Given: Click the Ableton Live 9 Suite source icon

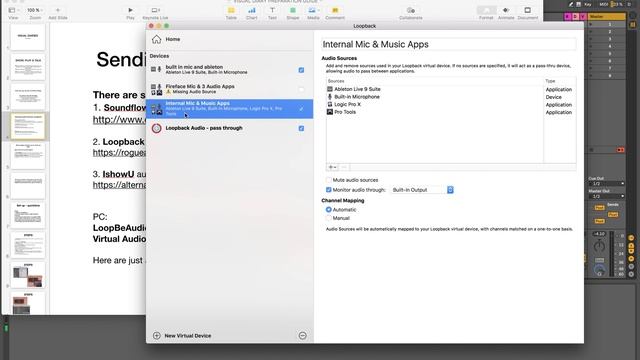Looking at the screenshot, I should [330, 89].
